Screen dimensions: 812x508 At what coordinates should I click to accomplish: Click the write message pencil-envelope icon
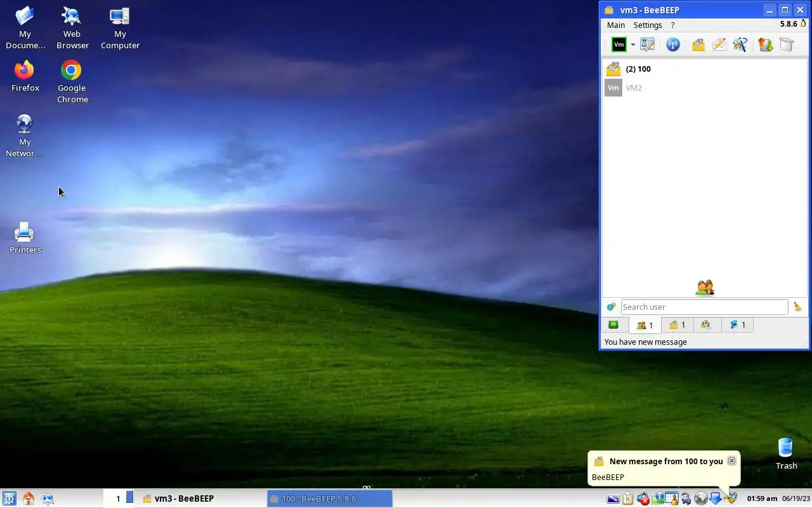click(x=719, y=44)
